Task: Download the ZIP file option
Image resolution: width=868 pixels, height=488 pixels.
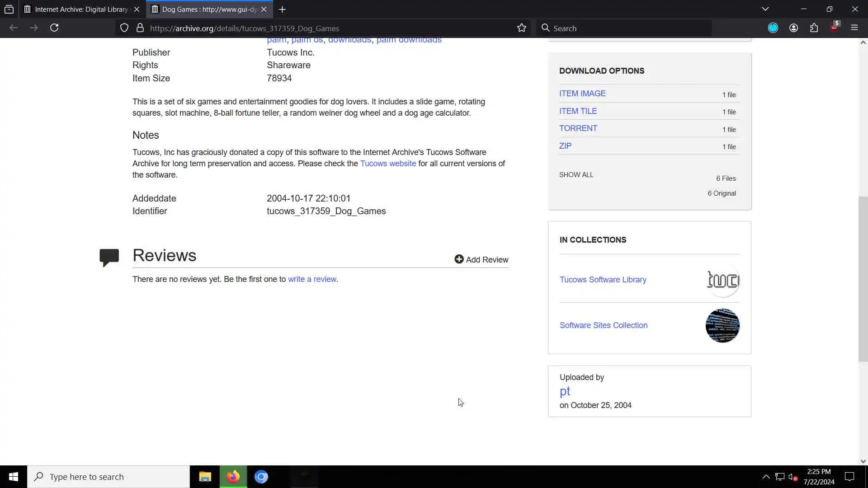Action: (x=565, y=146)
